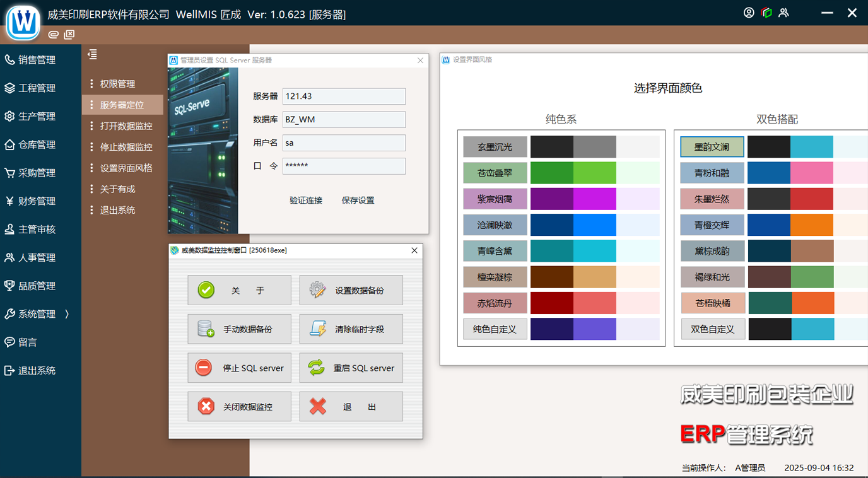Collapse the submenu panel with the indent icon
This screenshot has width=868, height=478.
pyautogui.click(x=92, y=55)
